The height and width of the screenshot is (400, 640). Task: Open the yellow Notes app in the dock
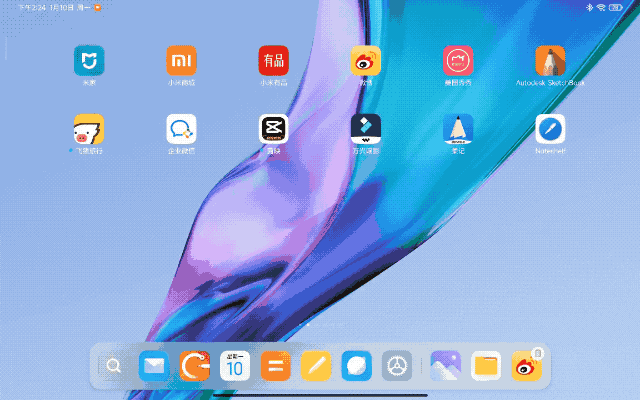coord(316,366)
